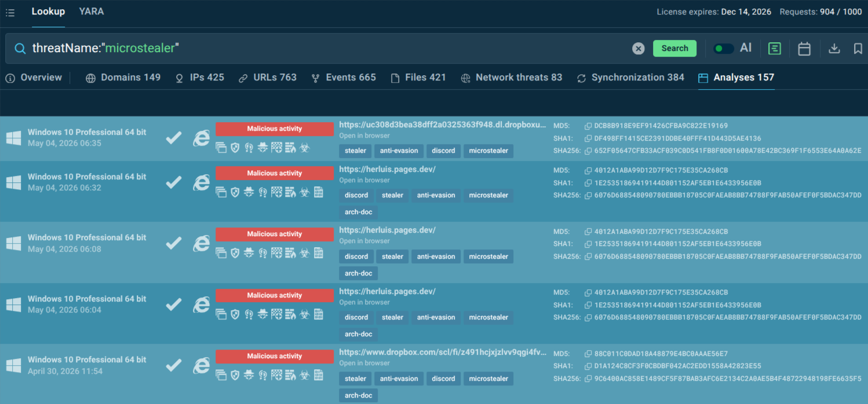Screen dimensions: 868x404
Task: Click the 'May 04, 2026 06:08' timestamp
Action: point(64,249)
